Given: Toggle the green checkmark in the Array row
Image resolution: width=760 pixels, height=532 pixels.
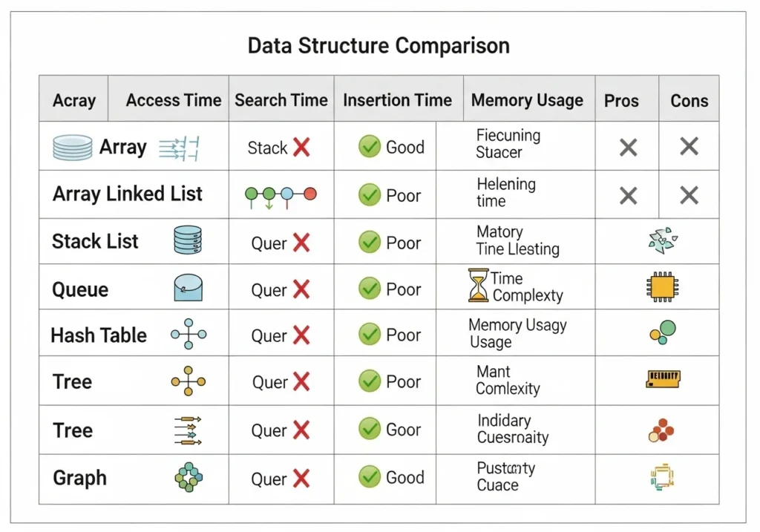Looking at the screenshot, I should (369, 147).
